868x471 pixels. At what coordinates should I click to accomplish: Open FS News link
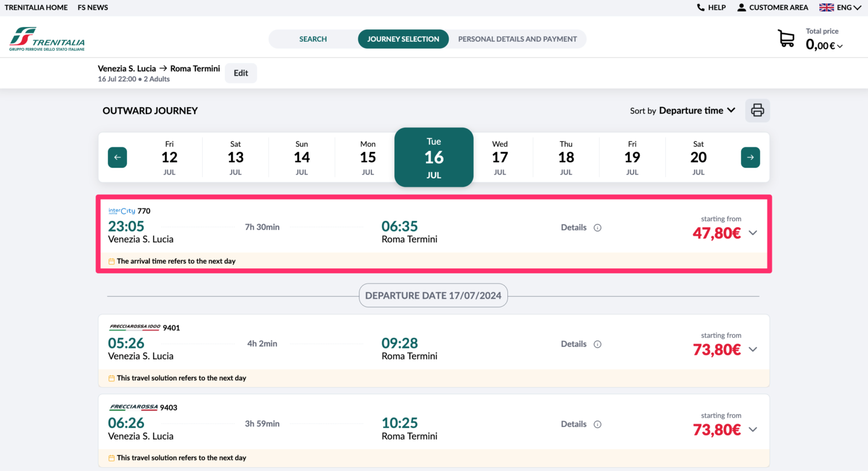coord(93,7)
